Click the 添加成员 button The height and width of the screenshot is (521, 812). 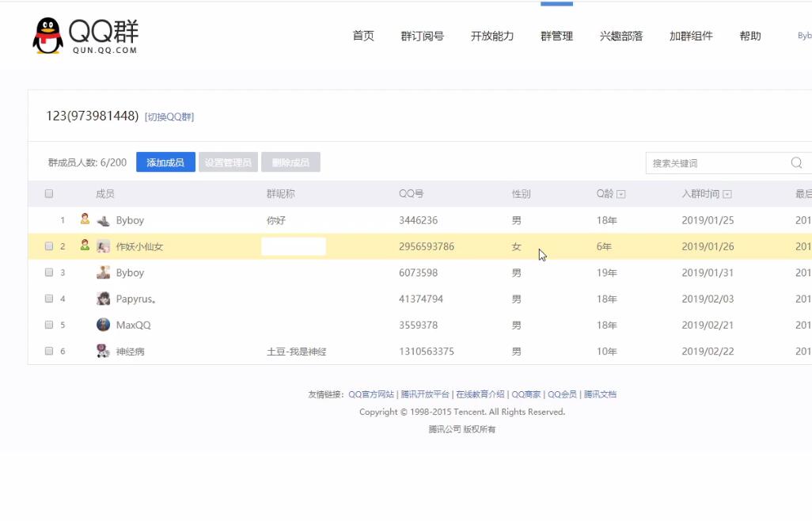point(165,162)
